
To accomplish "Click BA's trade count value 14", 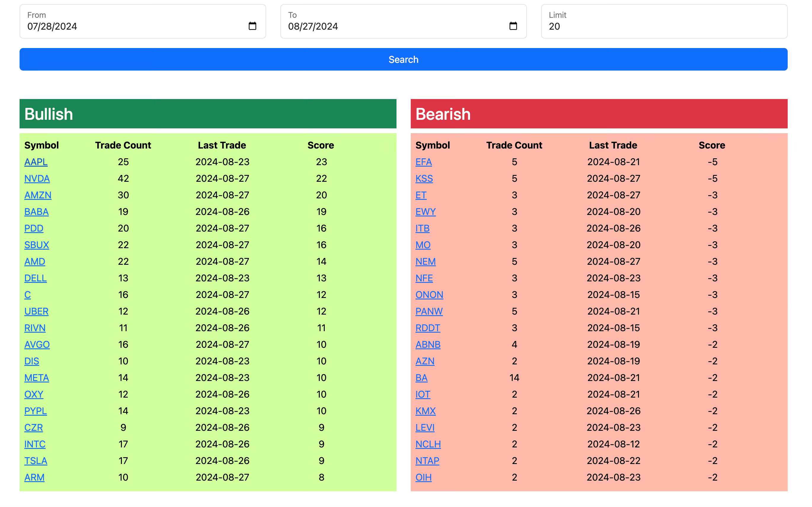I will (514, 377).
